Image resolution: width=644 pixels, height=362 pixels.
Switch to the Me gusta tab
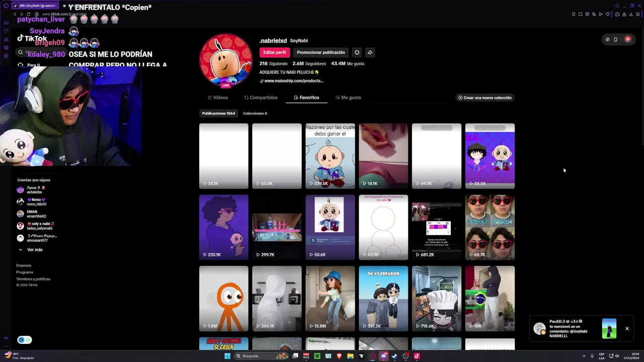(348, 98)
